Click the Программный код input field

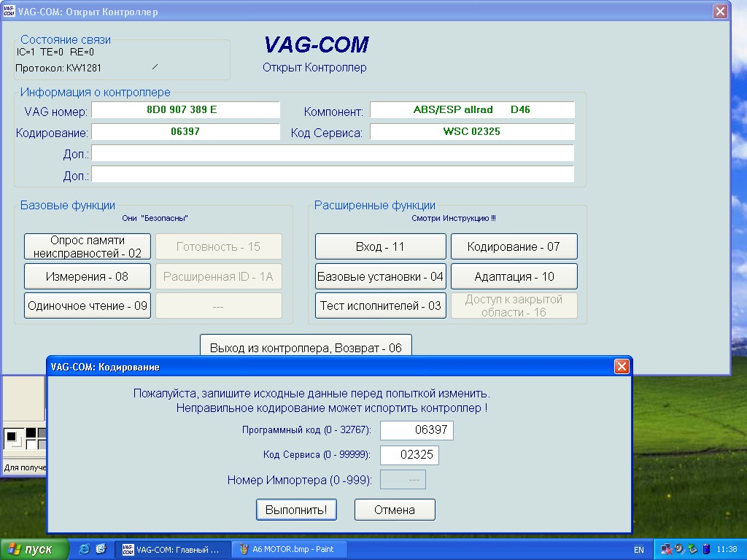(x=417, y=430)
